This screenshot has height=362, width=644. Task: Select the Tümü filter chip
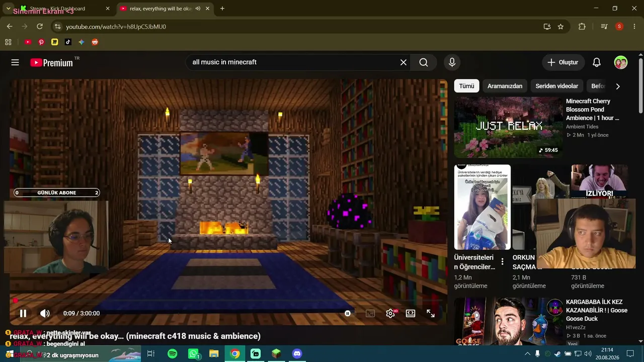tap(466, 86)
